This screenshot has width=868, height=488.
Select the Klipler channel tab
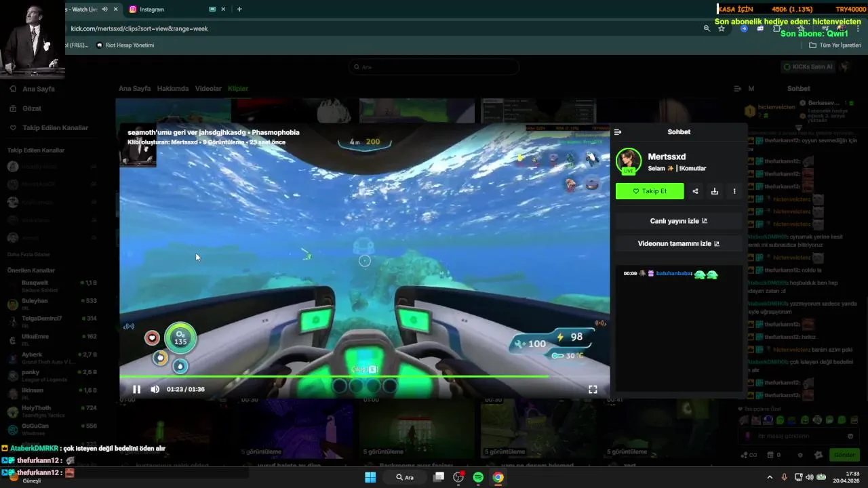click(238, 89)
